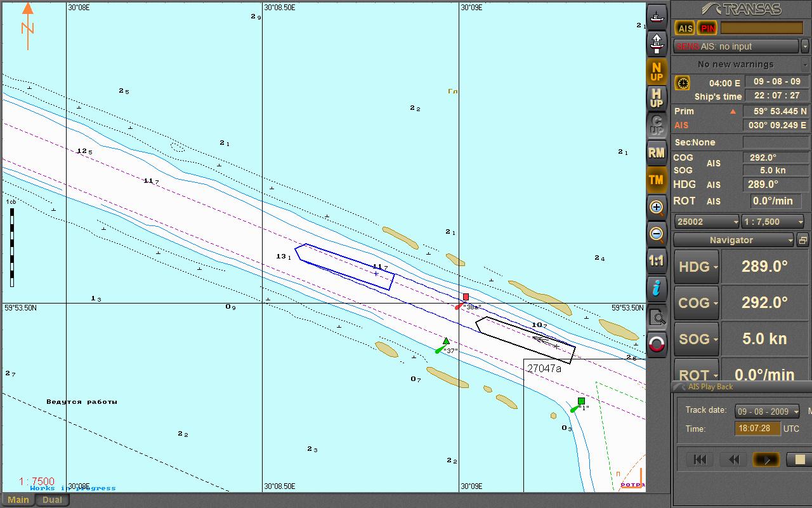Click the ahead/own ship arrow icon
The width and height of the screenshot is (812, 508).
point(657,43)
